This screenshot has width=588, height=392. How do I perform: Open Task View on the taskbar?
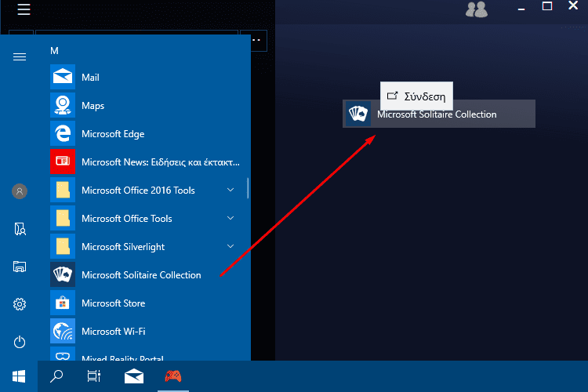click(94, 376)
